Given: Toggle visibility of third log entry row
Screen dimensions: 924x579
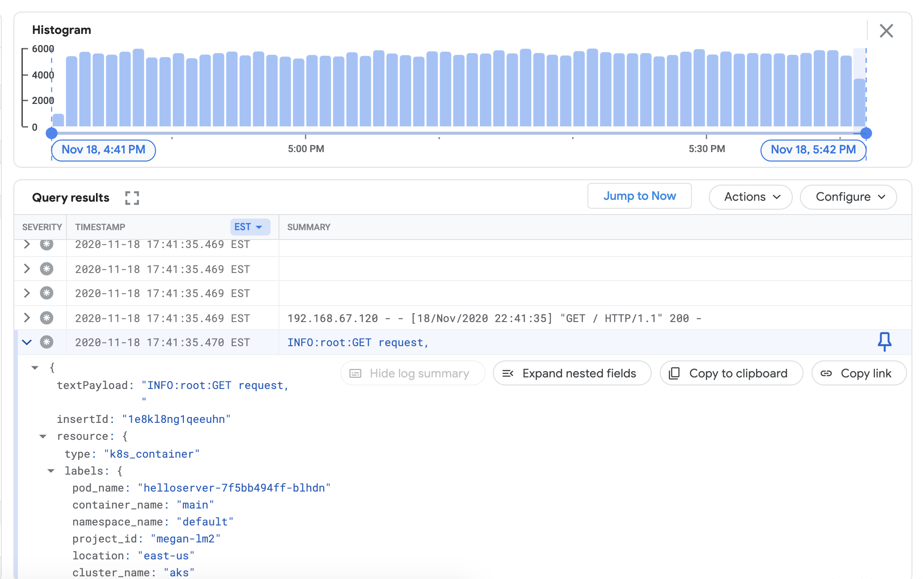Looking at the screenshot, I should coord(27,293).
